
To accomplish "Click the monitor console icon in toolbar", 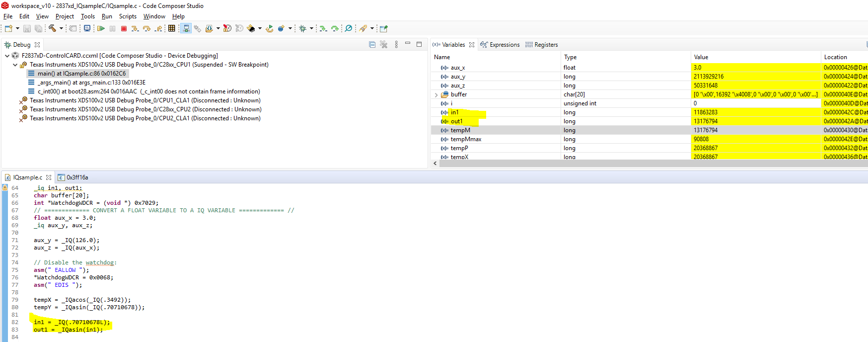I will [87, 28].
